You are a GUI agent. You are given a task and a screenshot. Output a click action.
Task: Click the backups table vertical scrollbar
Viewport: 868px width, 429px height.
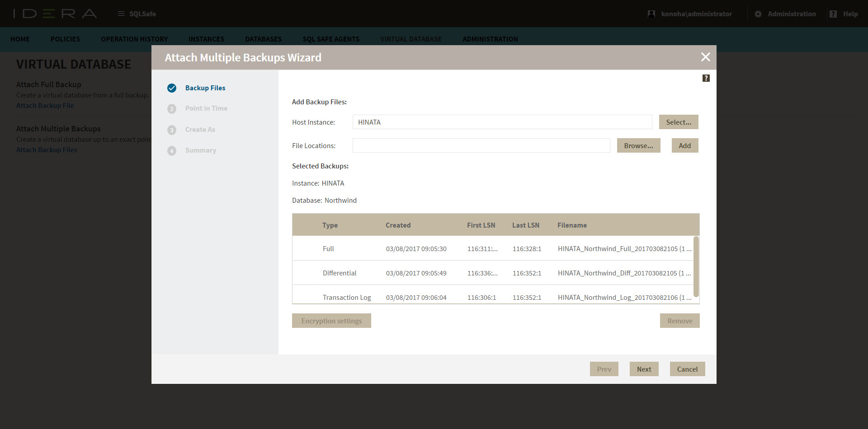pyautogui.click(x=696, y=266)
